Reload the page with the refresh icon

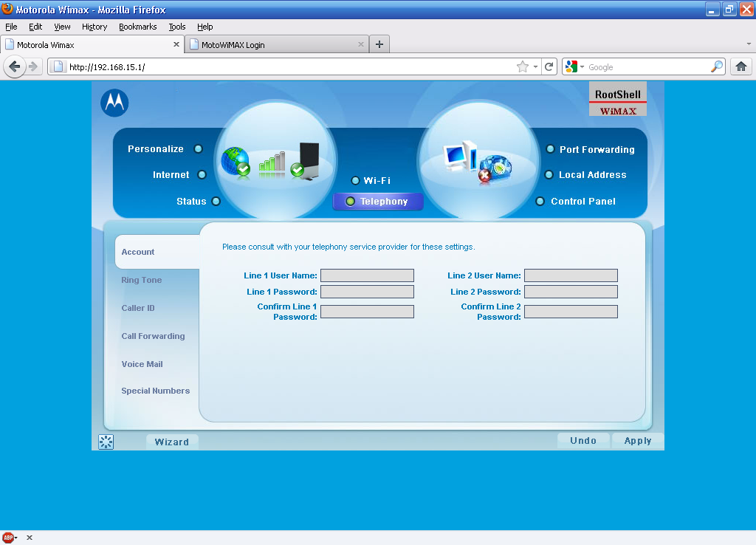click(549, 66)
